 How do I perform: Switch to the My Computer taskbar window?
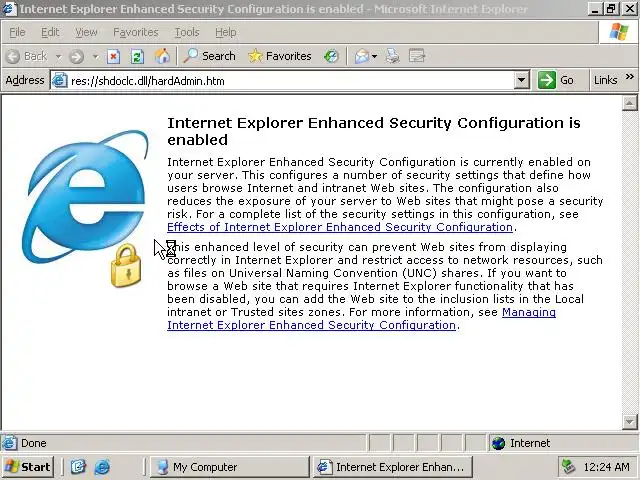(x=229, y=467)
